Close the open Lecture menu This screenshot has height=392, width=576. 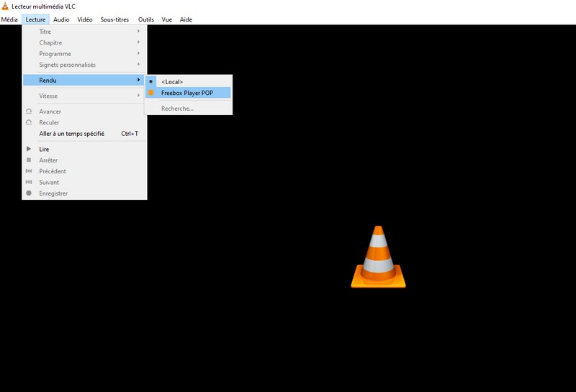35,19
